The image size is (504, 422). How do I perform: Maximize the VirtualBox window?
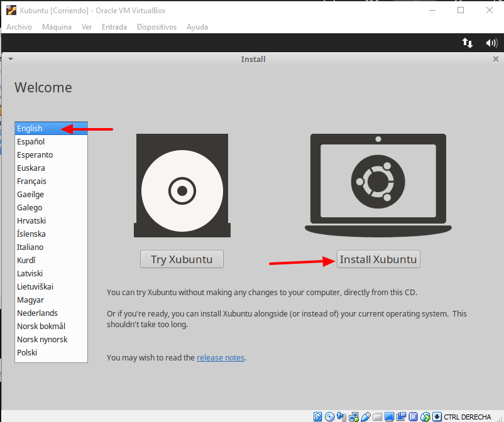point(461,10)
